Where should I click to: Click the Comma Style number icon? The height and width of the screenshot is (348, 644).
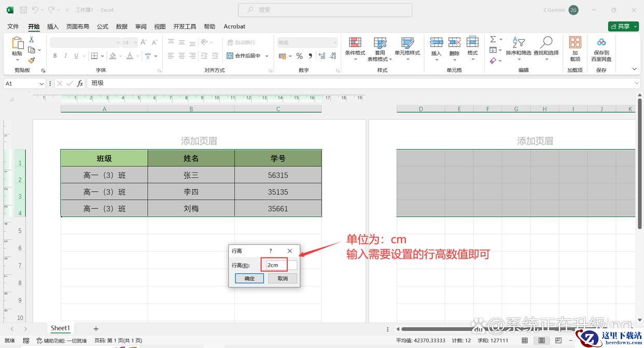(x=310, y=56)
